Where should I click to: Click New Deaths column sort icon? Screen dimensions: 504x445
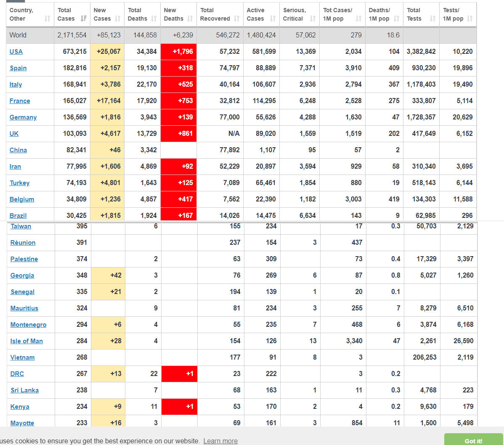(190, 19)
